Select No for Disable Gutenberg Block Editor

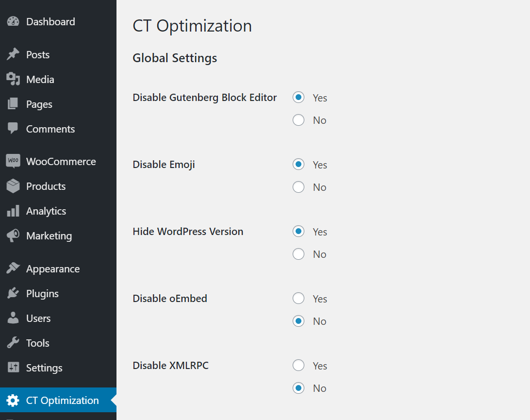[x=298, y=120]
